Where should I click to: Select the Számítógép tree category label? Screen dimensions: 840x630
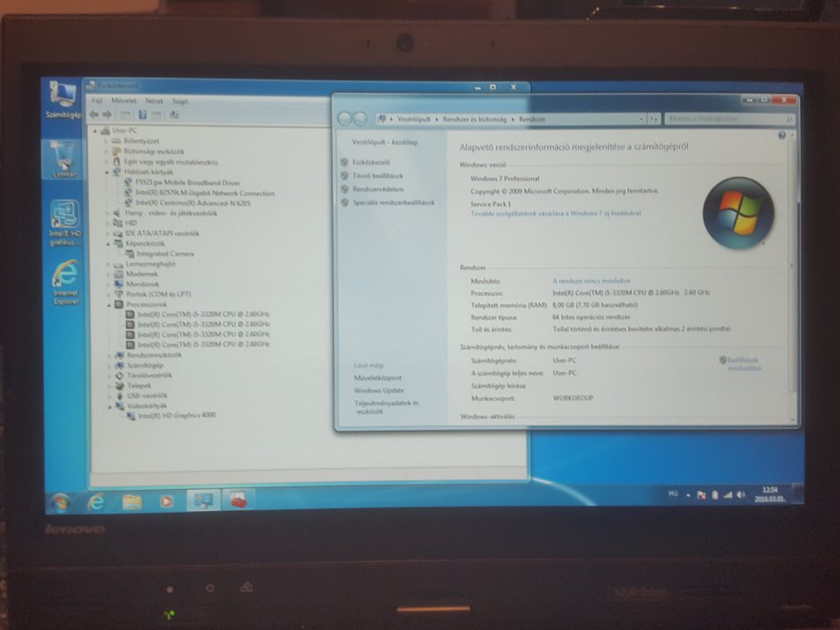point(145,366)
